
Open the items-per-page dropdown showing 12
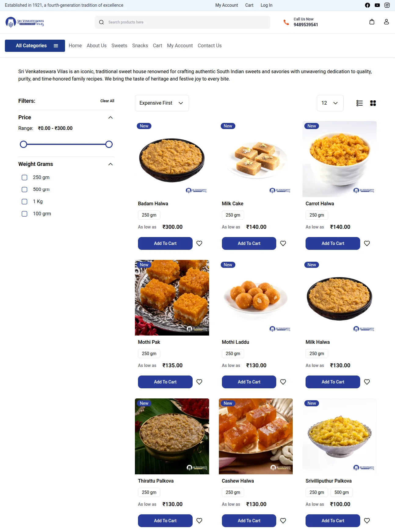(x=330, y=103)
